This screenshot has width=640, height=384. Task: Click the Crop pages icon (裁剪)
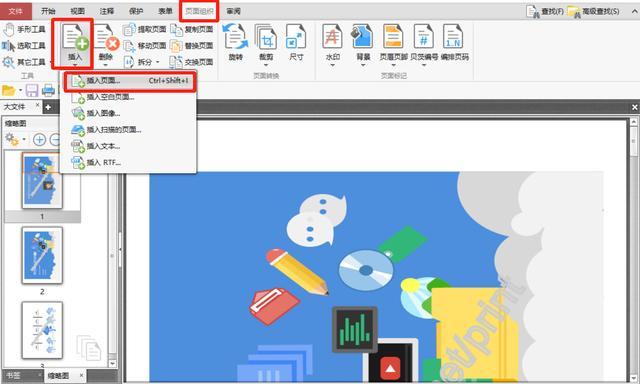pyautogui.click(x=266, y=38)
